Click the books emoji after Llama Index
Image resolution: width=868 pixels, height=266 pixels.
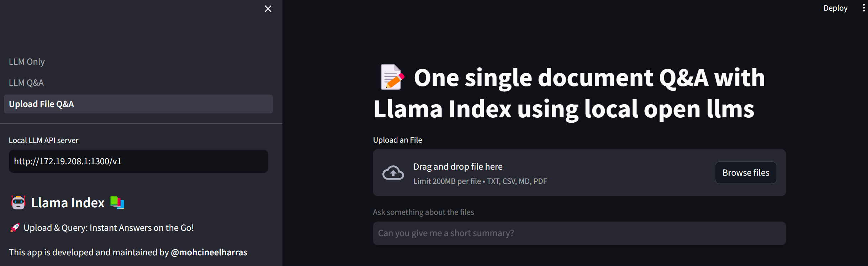117,203
